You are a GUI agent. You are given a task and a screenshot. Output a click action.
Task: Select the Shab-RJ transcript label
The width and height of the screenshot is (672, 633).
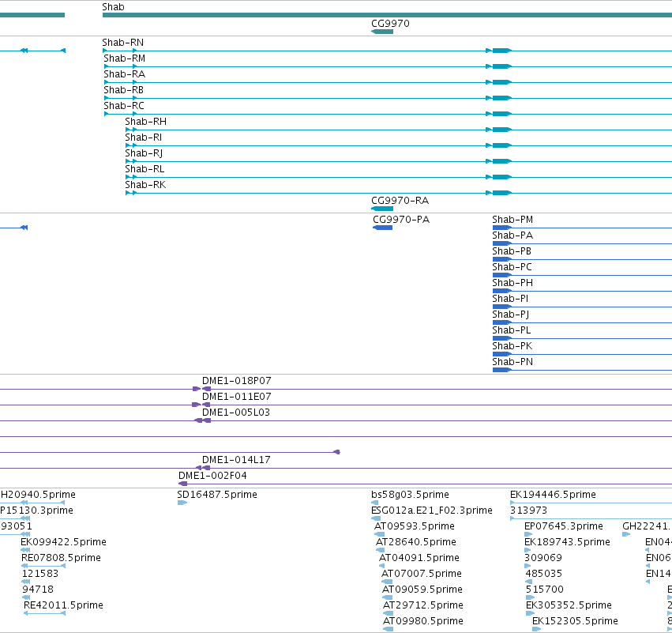pyautogui.click(x=144, y=153)
